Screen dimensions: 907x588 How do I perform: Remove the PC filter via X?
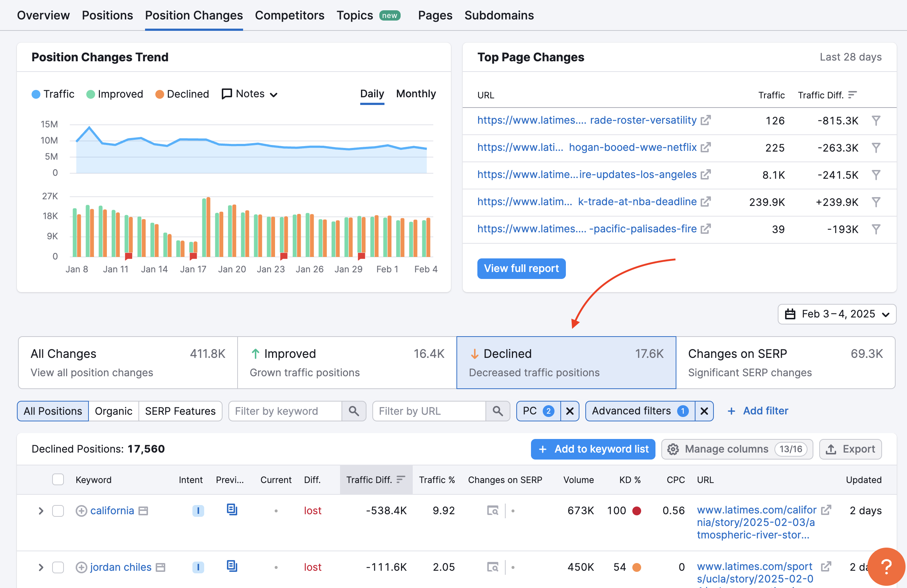(570, 411)
